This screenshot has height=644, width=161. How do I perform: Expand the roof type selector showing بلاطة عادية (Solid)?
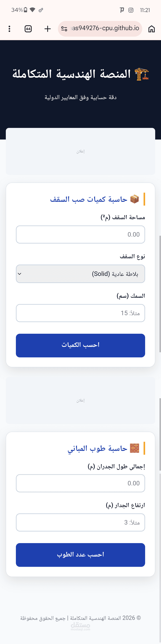[x=80, y=274]
